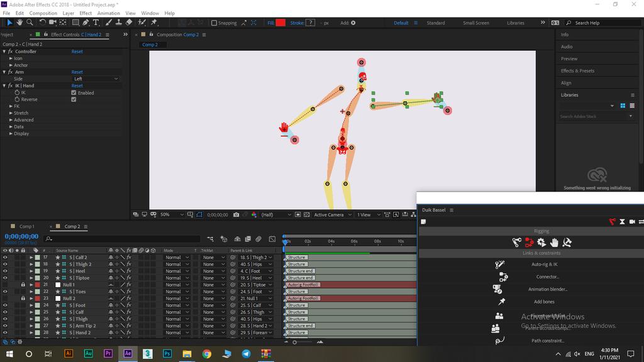The image size is (644, 362).
Task: Open Duik Automation gear icon
Action: click(541, 243)
